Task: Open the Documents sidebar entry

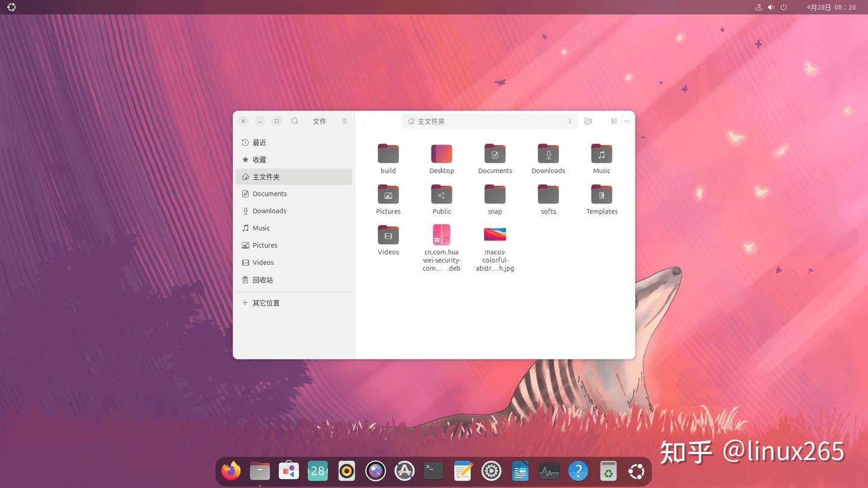Action: coord(269,193)
